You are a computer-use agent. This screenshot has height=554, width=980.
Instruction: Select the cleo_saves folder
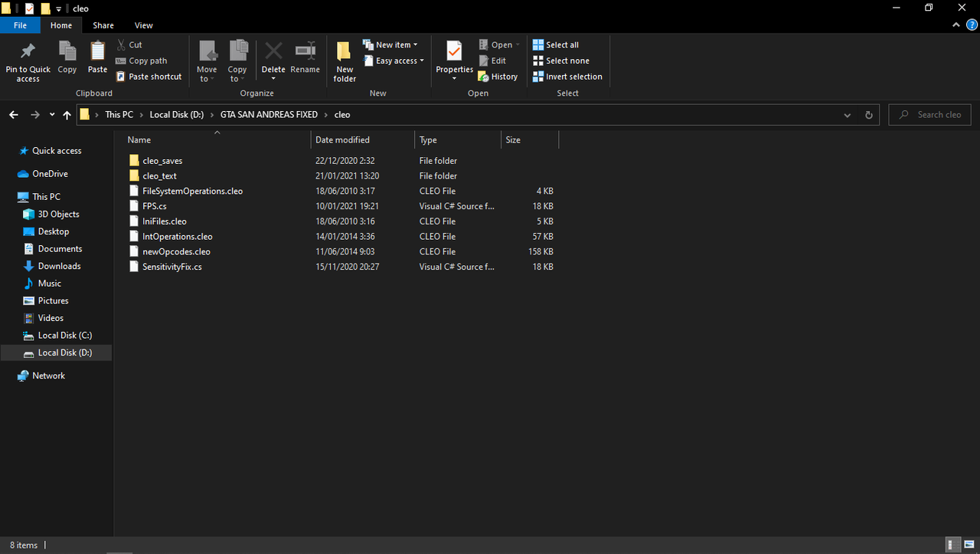point(162,161)
